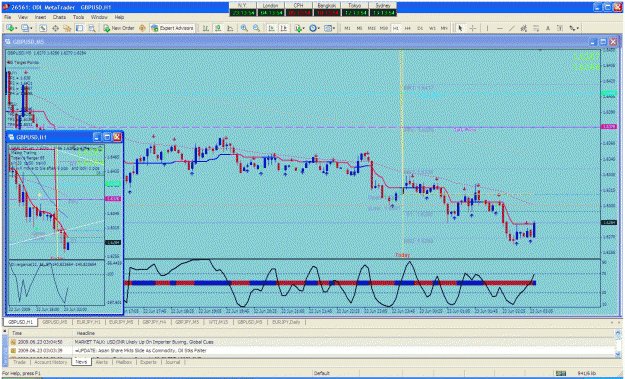Expand the Profiles dropdown arrow

click(31, 28)
